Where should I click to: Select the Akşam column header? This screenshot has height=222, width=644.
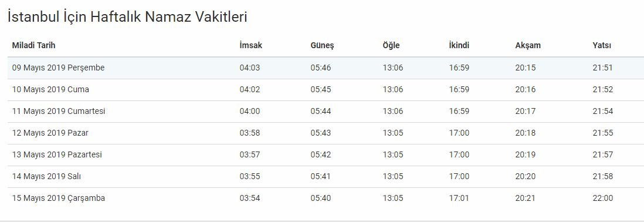pyautogui.click(x=528, y=46)
